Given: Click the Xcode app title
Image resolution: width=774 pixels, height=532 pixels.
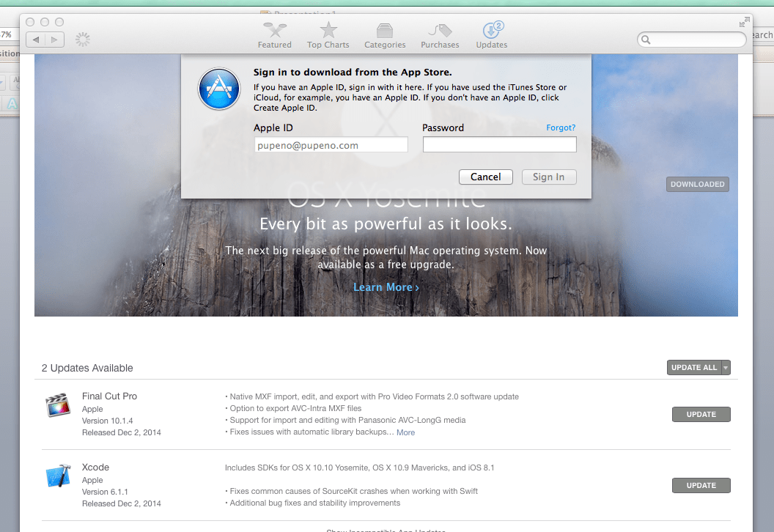Looking at the screenshot, I should point(95,467).
